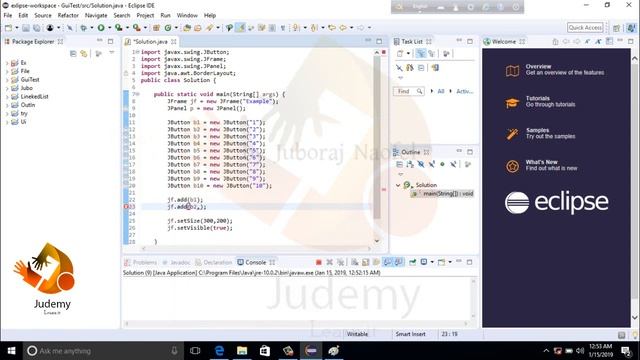Open the Window menu

click(x=187, y=16)
